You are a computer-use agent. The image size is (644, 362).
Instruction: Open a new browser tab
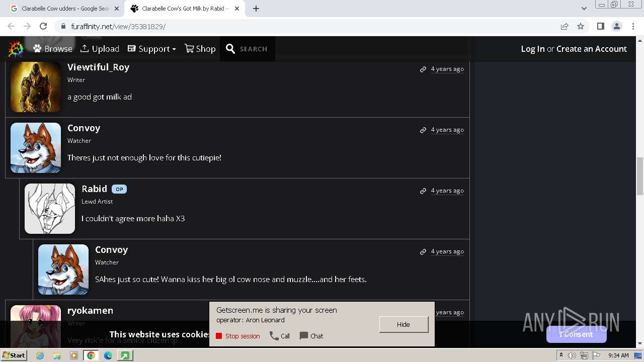click(256, 9)
